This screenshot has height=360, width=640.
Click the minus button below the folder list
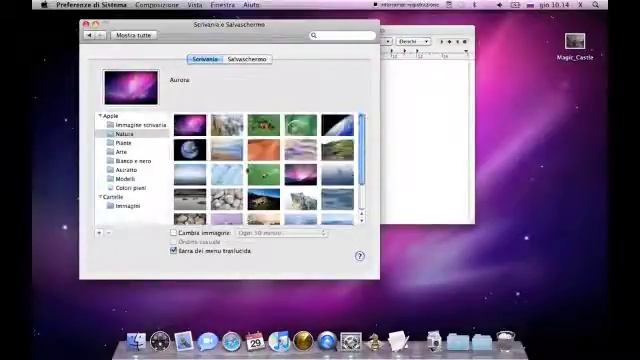click(109, 233)
